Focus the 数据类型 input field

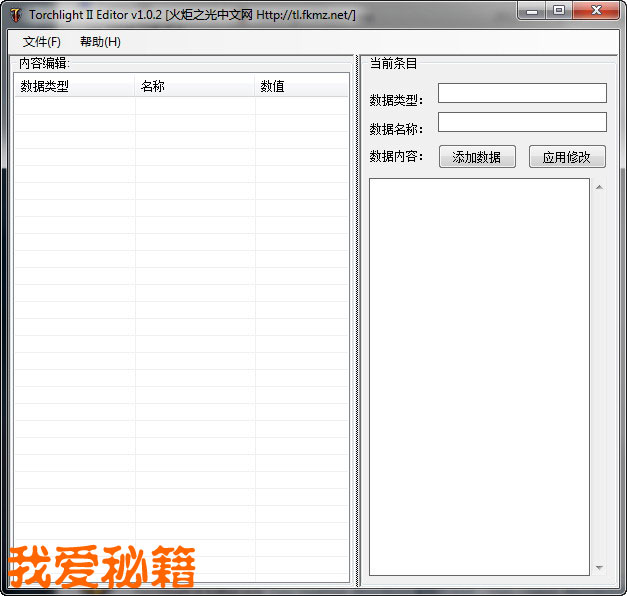(x=521, y=93)
